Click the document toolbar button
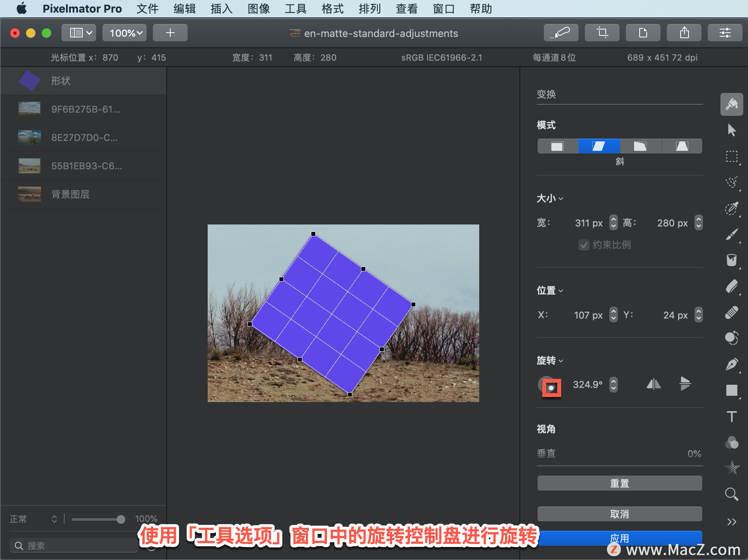 643,33
